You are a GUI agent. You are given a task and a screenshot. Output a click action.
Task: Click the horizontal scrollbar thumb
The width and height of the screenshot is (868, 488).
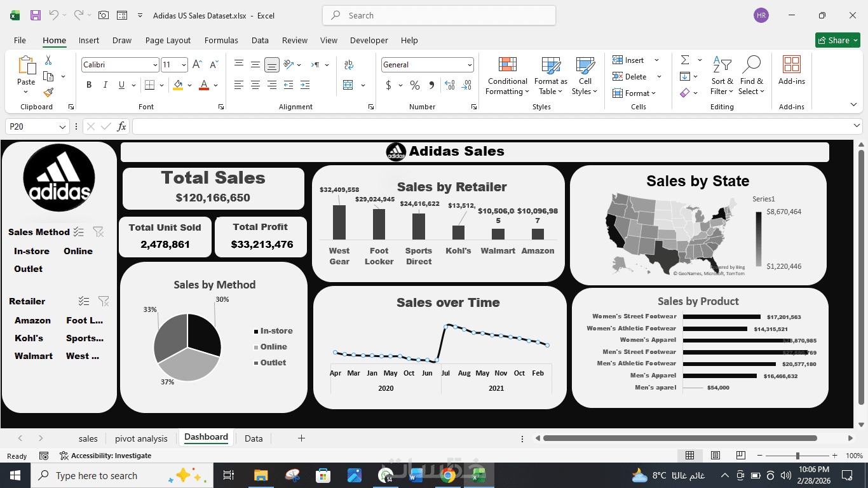[x=680, y=438]
